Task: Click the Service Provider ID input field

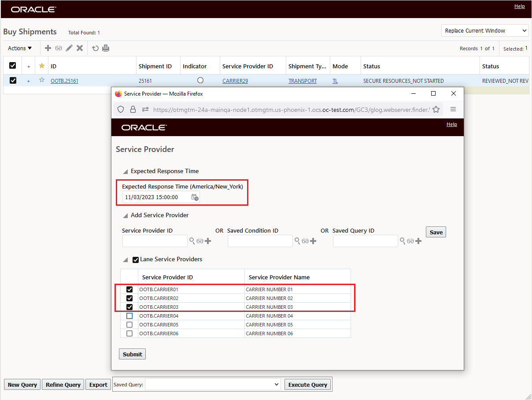Action: (x=155, y=241)
